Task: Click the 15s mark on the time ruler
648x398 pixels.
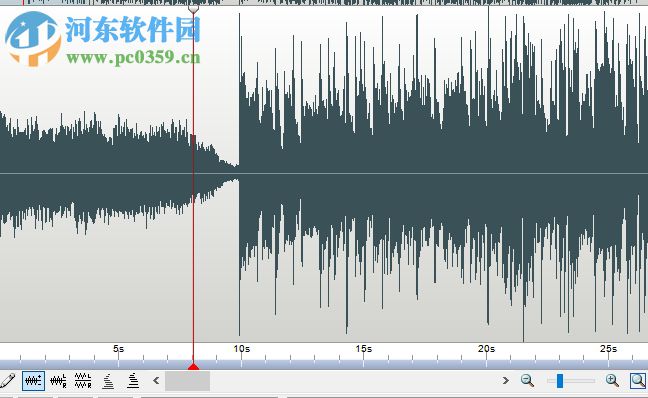Action: (x=364, y=349)
